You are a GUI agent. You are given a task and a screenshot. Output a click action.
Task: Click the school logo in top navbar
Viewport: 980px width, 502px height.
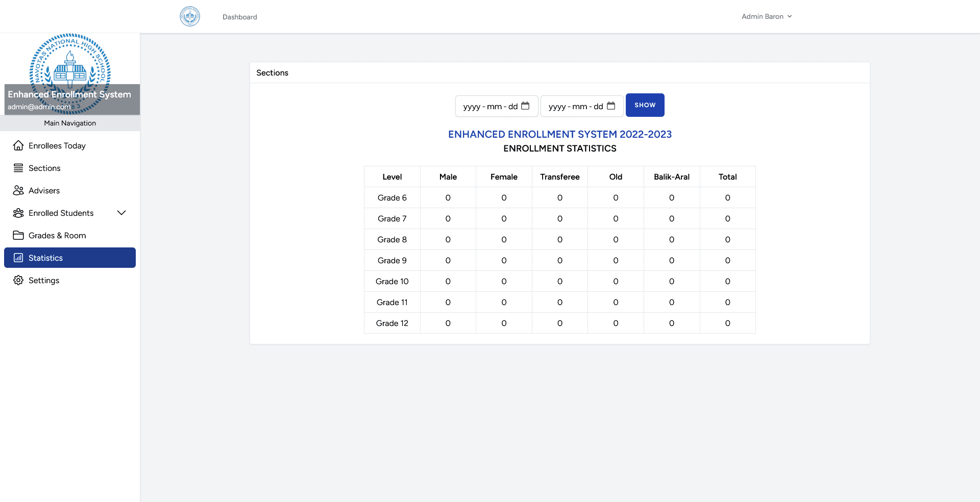pyautogui.click(x=190, y=16)
